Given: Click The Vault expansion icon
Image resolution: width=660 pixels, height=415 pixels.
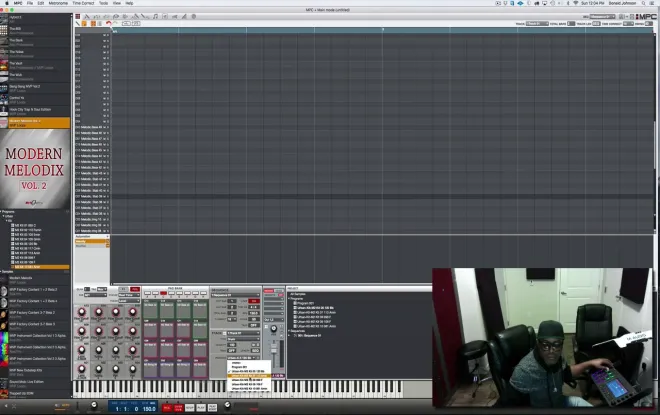Looking at the screenshot, I should click(x=4, y=65).
